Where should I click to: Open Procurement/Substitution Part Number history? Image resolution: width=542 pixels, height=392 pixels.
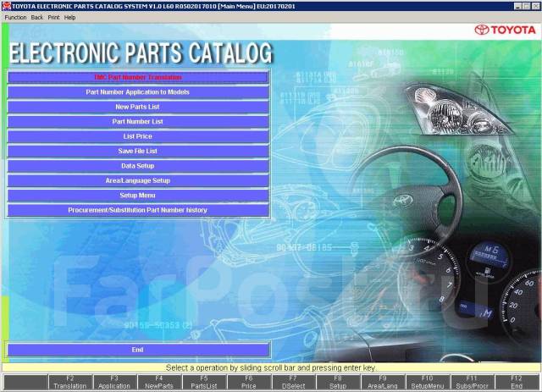(x=137, y=210)
